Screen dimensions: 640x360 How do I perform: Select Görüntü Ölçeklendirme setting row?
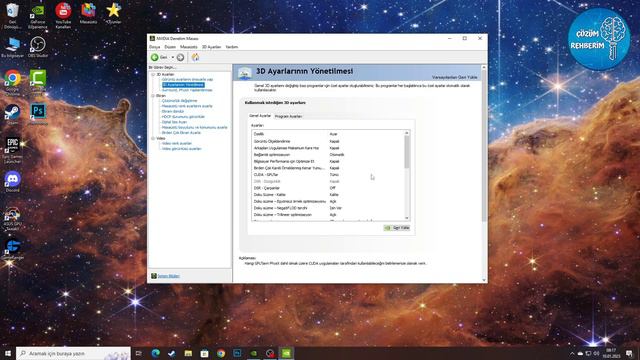click(x=329, y=141)
